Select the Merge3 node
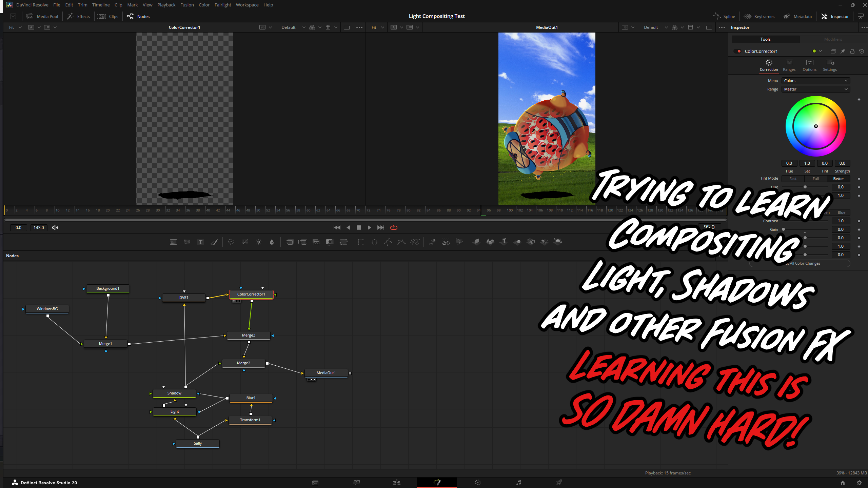The height and width of the screenshot is (488, 868). point(249,335)
